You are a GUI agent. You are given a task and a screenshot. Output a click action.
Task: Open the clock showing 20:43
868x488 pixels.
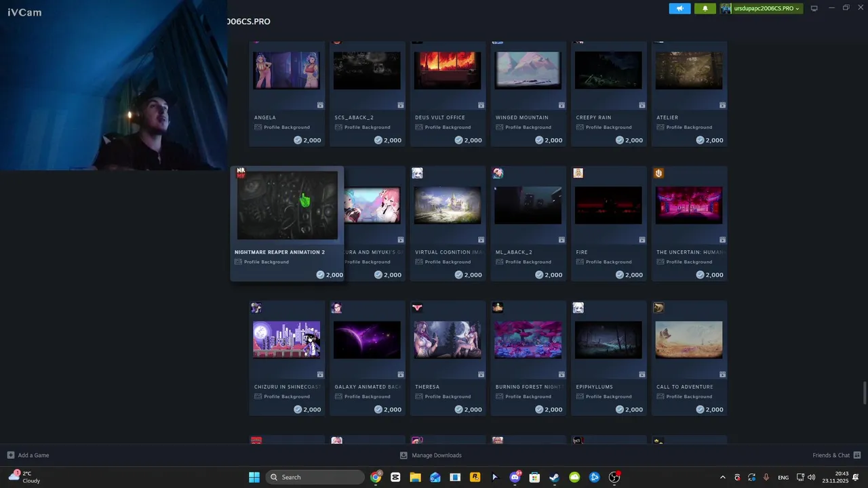835,477
